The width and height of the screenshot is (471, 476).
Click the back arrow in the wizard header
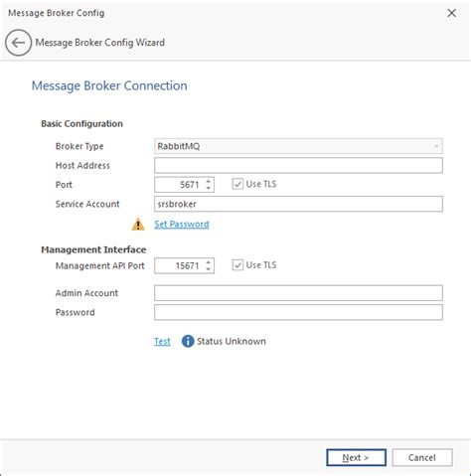click(18, 43)
